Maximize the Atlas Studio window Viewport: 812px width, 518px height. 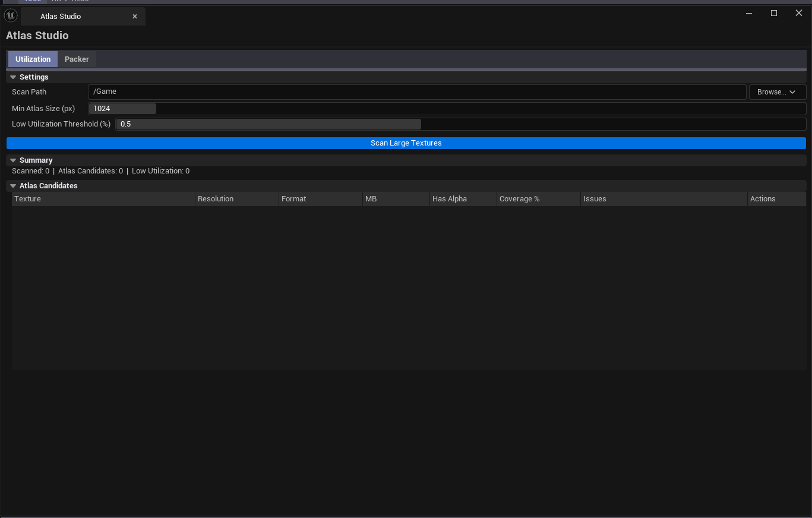click(774, 13)
